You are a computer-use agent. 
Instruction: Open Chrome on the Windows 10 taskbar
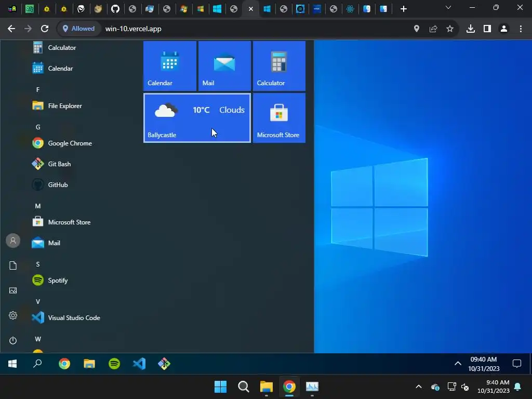tap(64, 364)
